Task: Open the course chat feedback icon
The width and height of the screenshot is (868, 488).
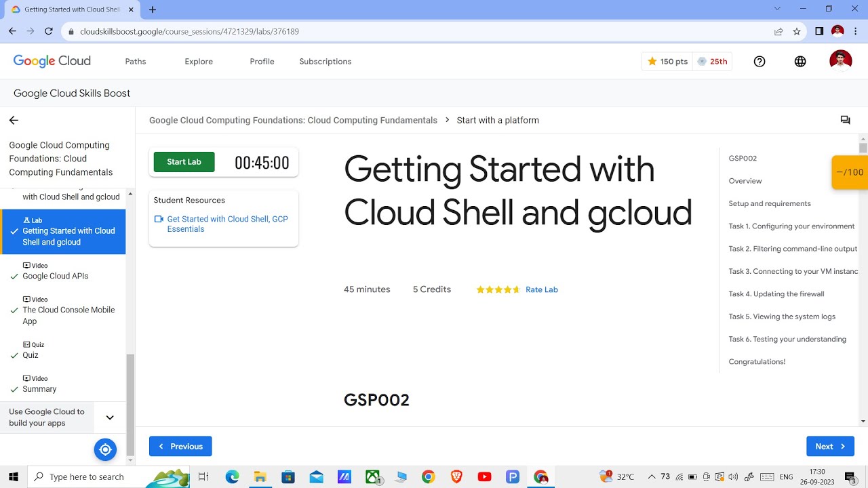Action: click(845, 120)
